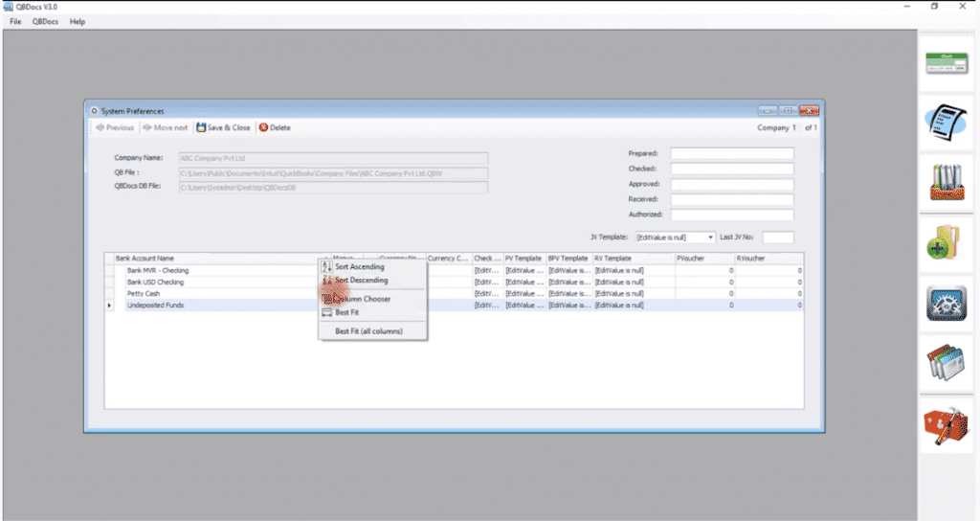Open Column Chooser from context menu
This screenshot has height=521, width=980.
click(372, 299)
